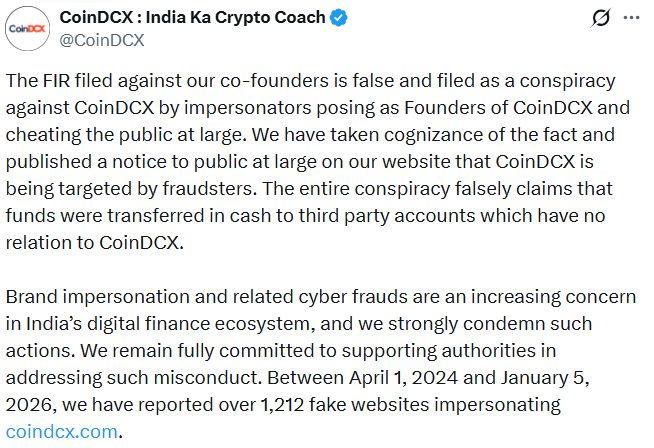The height and width of the screenshot is (448, 654).
Task: Open the @CoinDCX handle link
Action: click(102, 40)
